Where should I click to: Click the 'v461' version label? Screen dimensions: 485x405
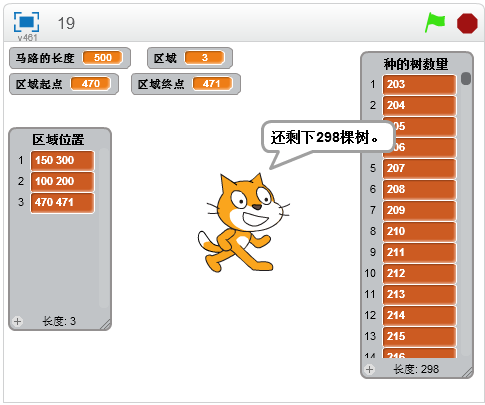coord(27,38)
